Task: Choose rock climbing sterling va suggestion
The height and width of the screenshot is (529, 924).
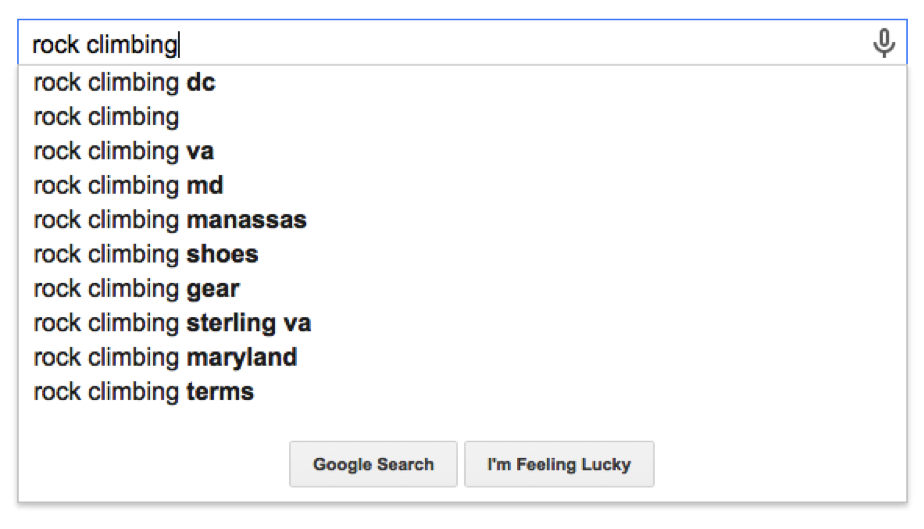Action: point(462,323)
